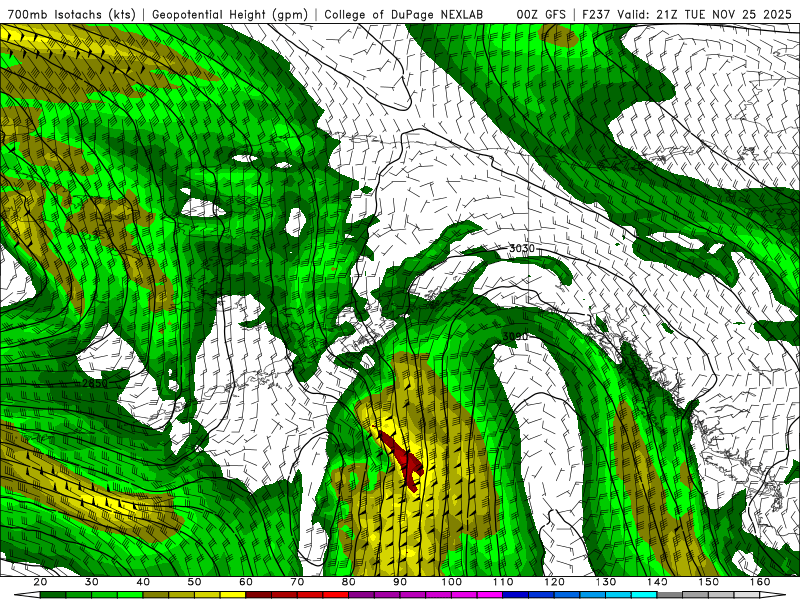Click the bright magenta swatch left of the 110 mark
Image resolution: width=800 pixels, height=600 pixels.
490,595
